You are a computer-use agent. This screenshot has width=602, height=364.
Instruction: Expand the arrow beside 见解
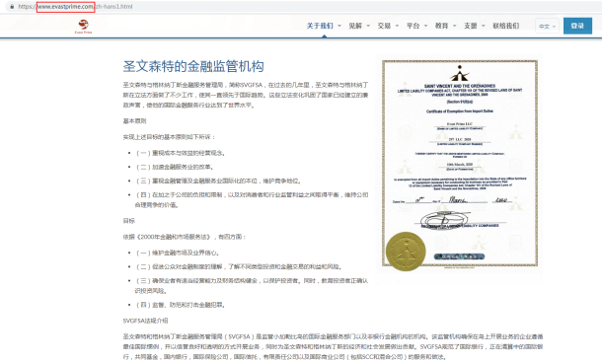point(368,26)
